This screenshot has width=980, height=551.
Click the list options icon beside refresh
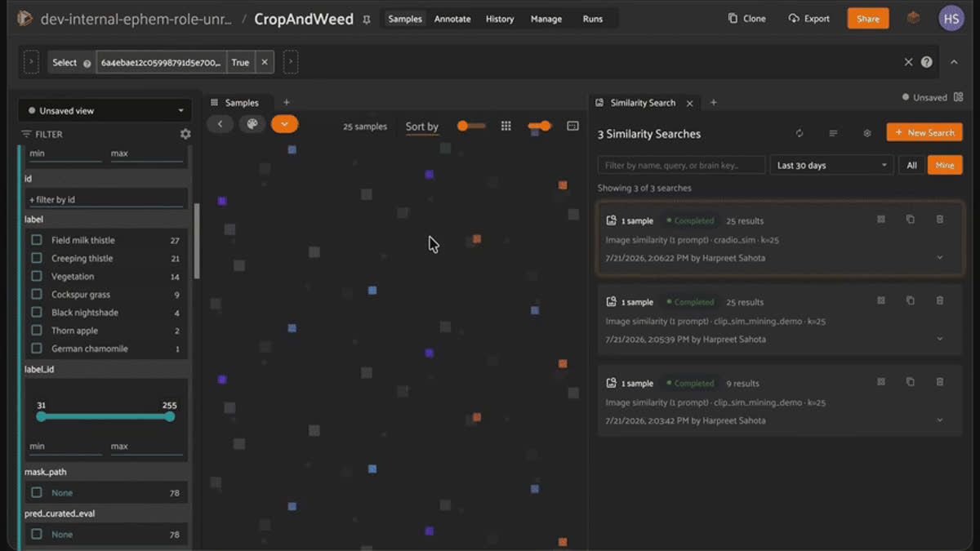(833, 133)
